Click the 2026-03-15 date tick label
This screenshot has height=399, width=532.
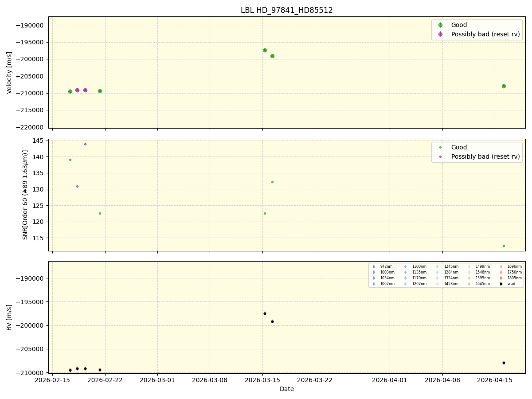[x=262, y=380]
